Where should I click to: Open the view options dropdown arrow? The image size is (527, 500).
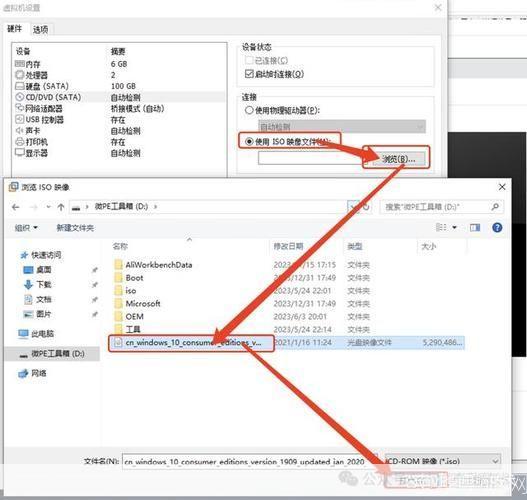(x=454, y=228)
